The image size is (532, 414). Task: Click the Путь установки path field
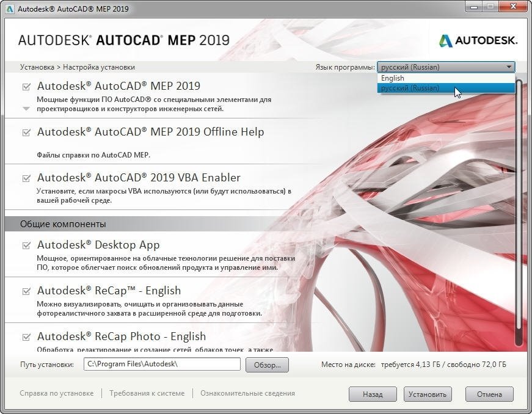(162, 364)
